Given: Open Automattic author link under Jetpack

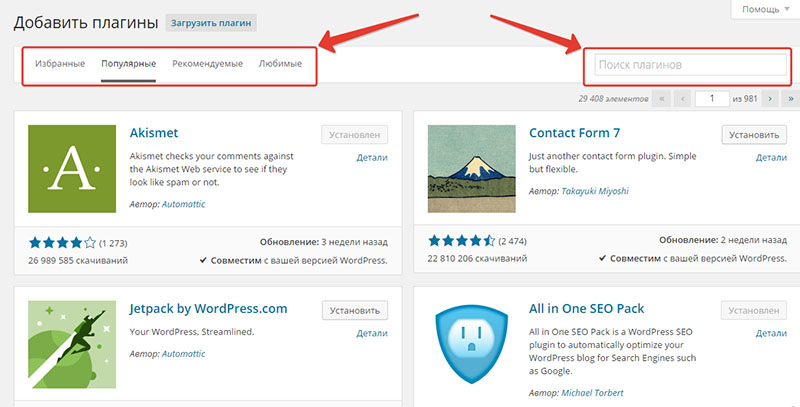Looking at the screenshot, I should point(183,353).
